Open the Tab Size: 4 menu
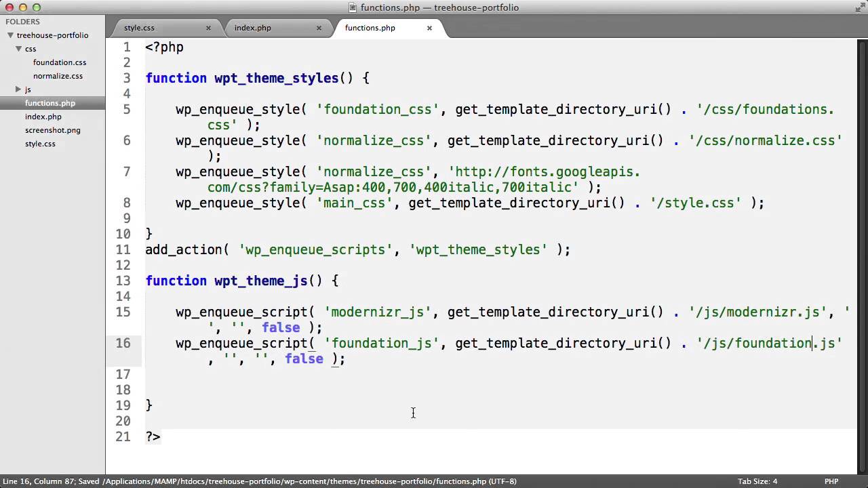Image resolution: width=868 pixels, height=488 pixels. pos(757,481)
